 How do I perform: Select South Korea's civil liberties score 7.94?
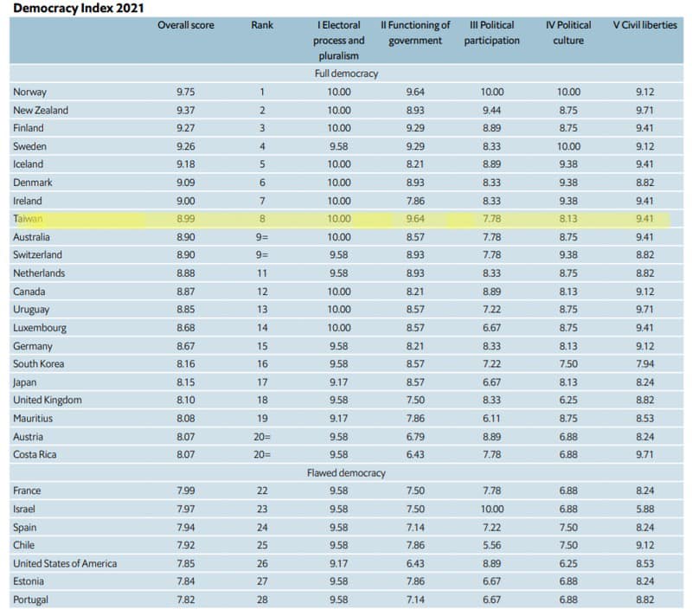[644, 364]
